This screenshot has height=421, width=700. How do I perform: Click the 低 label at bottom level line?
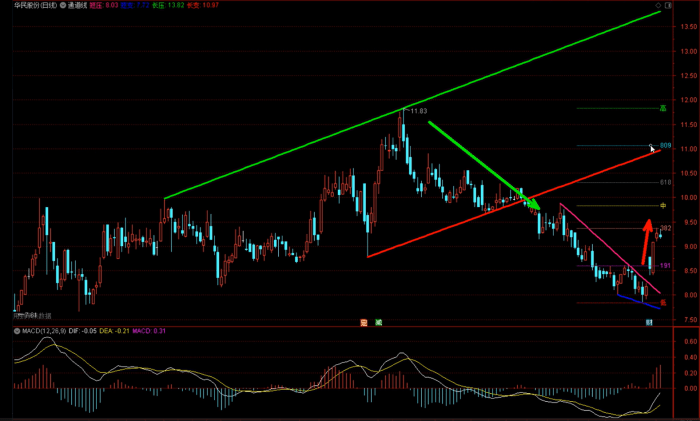tap(662, 302)
